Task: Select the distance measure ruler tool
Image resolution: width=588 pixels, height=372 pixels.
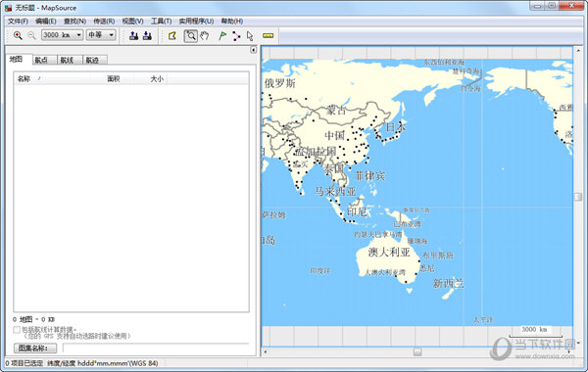Action: pos(269,36)
